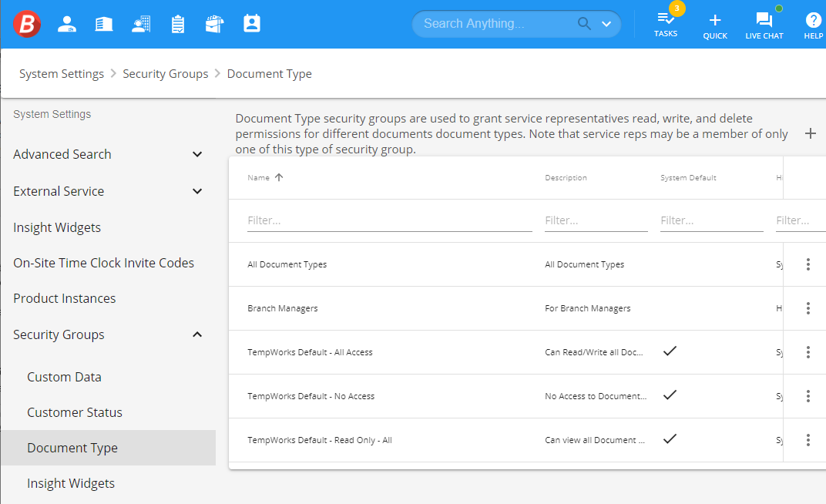The height and width of the screenshot is (504, 826).
Task: Add new security group with plus button
Action: click(x=810, y=133)
